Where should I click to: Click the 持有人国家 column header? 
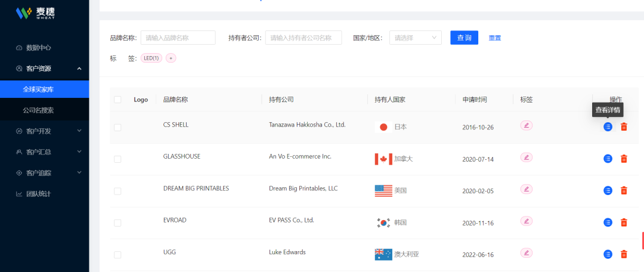point(390,100)
